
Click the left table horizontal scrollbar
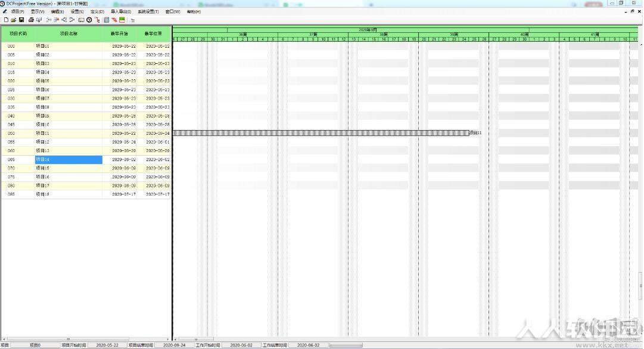click(86, 339)
